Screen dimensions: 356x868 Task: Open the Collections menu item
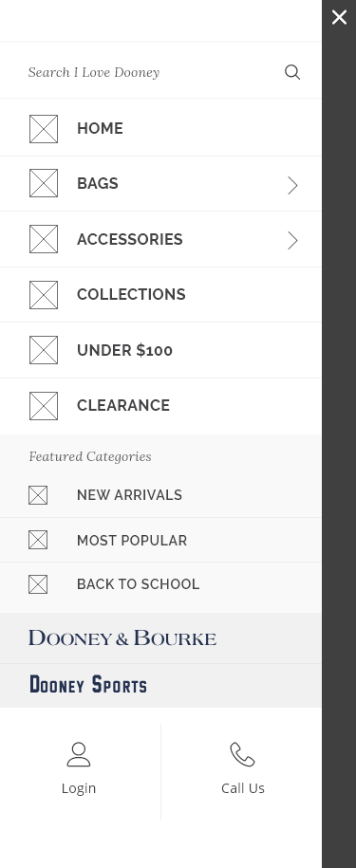pyautogui.click(x=160, y=294)
